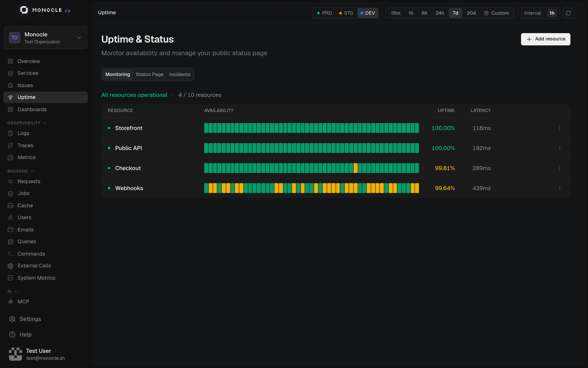
Task: Open the Overview grid icon
Action: click(x=10, y=61)
